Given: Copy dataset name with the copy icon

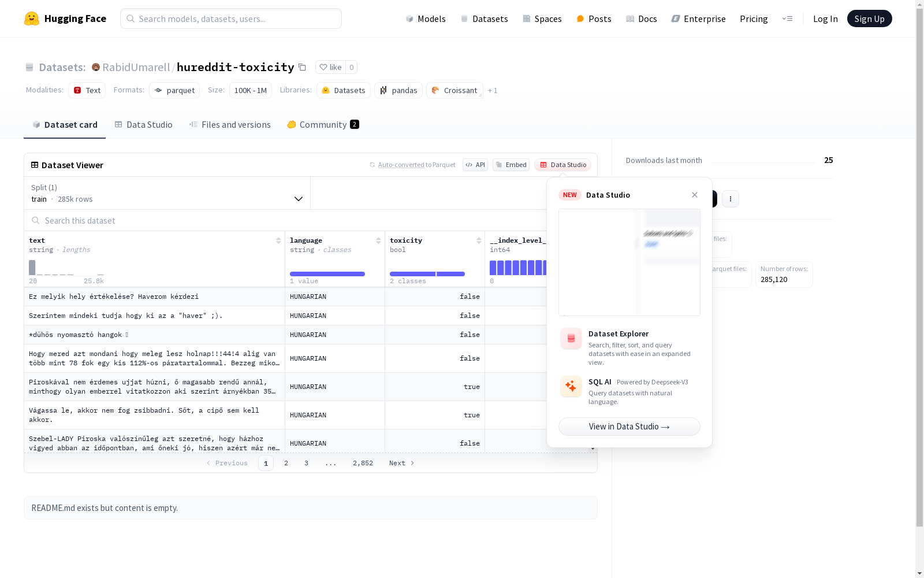Looking at the screenshot, I should tap(302, 67).
